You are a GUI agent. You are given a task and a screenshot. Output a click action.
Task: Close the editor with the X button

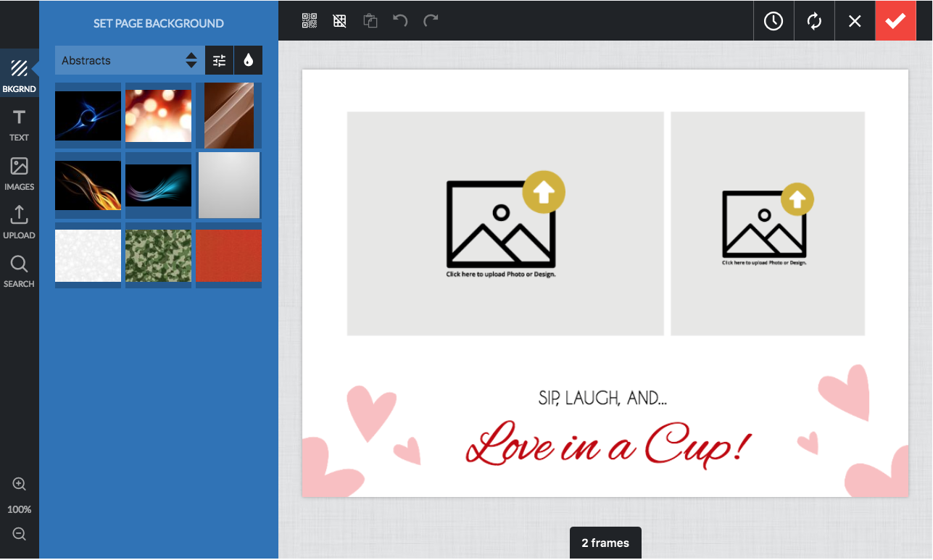pyautogui.click(x=855, y=21)
